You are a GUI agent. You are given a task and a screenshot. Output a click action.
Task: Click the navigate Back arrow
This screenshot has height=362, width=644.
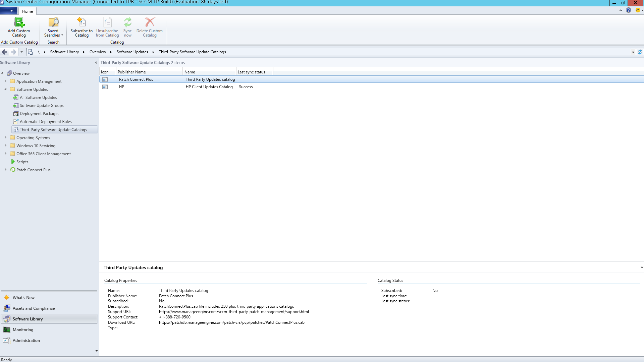5,52
